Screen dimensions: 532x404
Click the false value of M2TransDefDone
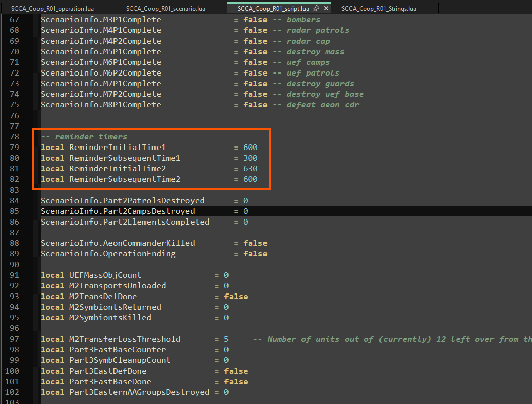[236, 297]
